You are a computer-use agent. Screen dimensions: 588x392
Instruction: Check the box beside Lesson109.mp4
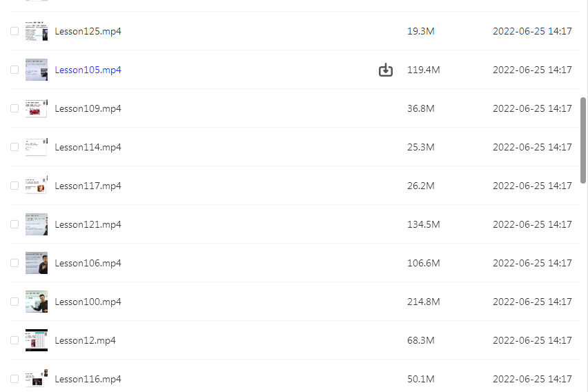[x=14, y=108]
